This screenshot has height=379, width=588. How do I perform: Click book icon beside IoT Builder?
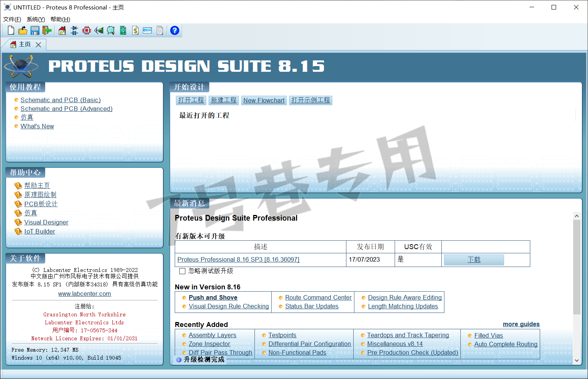point(18,231)
